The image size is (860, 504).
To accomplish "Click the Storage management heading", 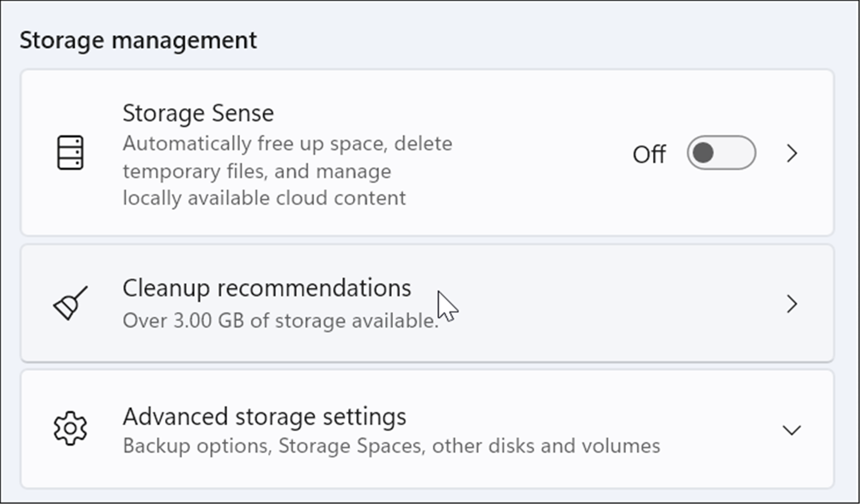I will 138,40.
